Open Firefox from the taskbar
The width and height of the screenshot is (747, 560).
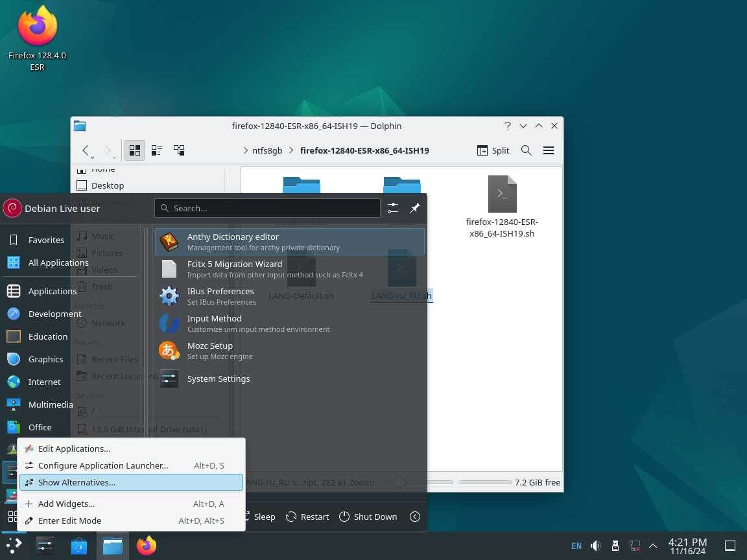(x=147, y=546)
